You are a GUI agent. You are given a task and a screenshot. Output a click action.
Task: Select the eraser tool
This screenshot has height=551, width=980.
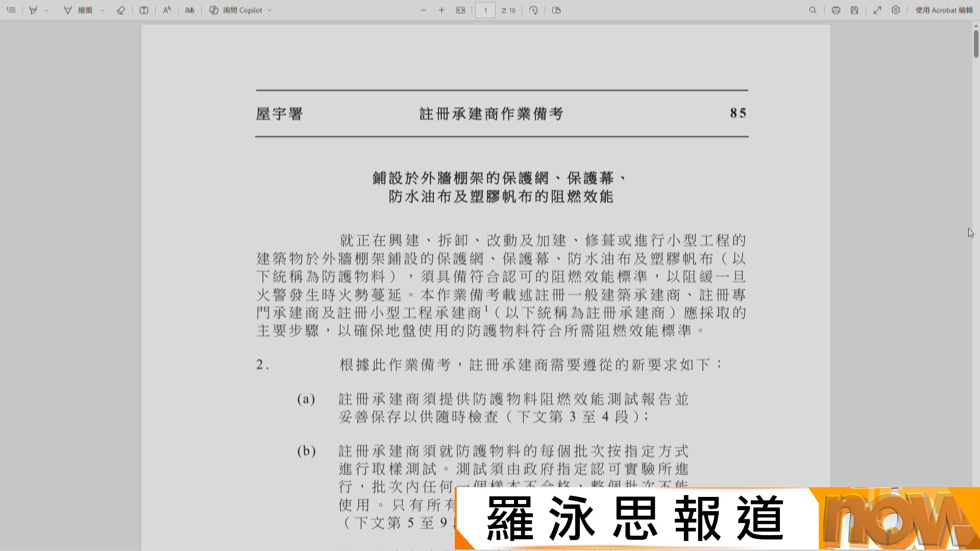[x=121, y=10]
